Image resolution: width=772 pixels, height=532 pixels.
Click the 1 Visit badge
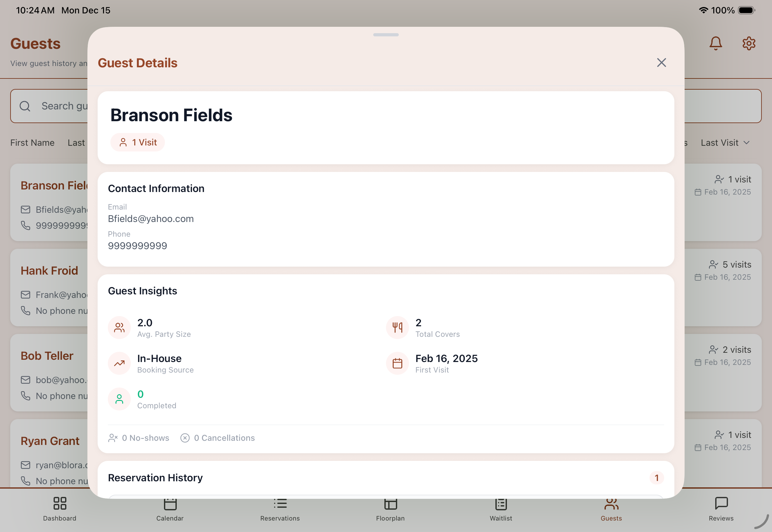coord(138,142)
